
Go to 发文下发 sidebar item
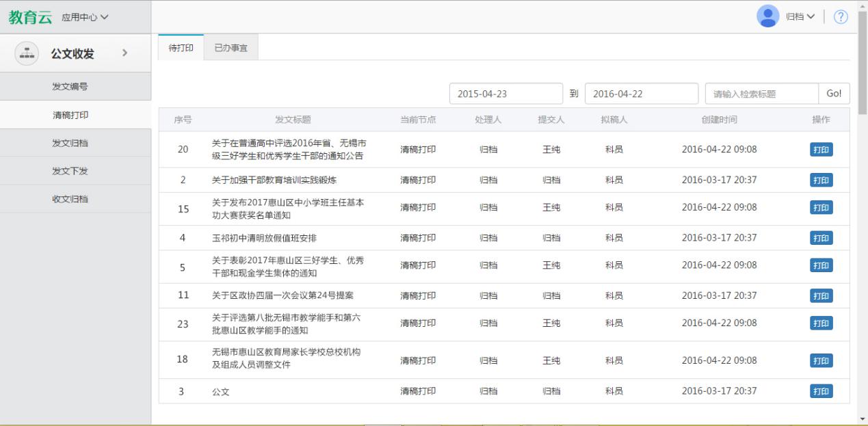[70, 171]
